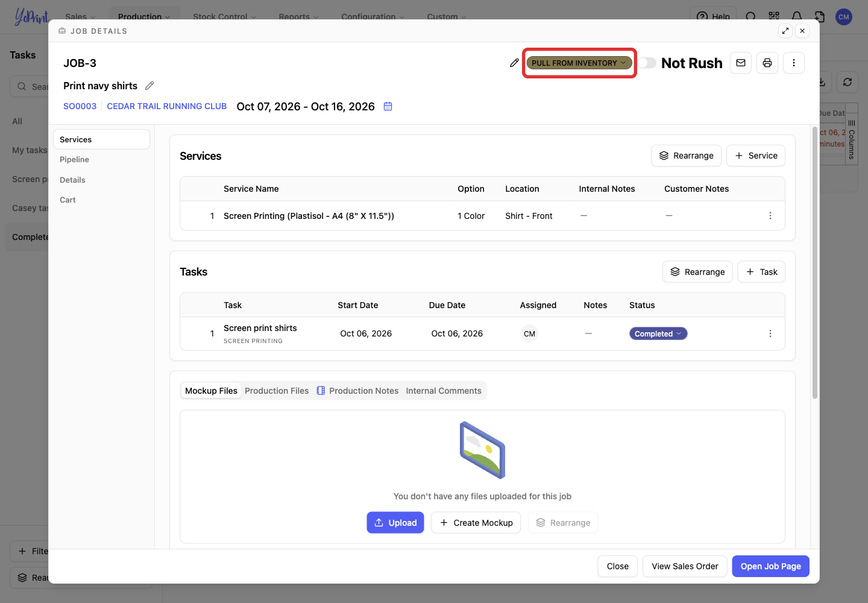Click the Close button in the footer
Screen dimensions: 868x603
[x=618, y=566]
